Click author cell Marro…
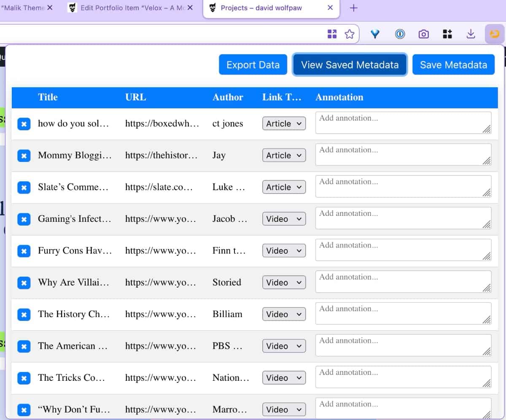This screenshot has height=420, width=506. [x=230, y=409]
